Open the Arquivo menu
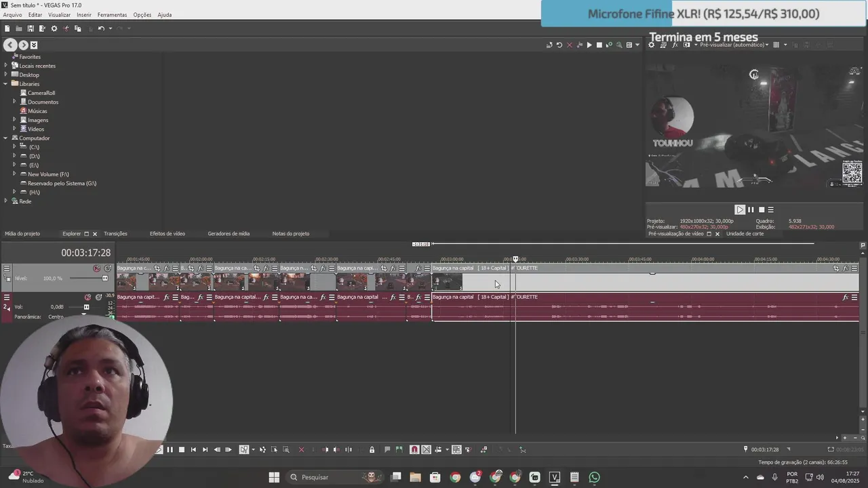 tap(12, 15)
